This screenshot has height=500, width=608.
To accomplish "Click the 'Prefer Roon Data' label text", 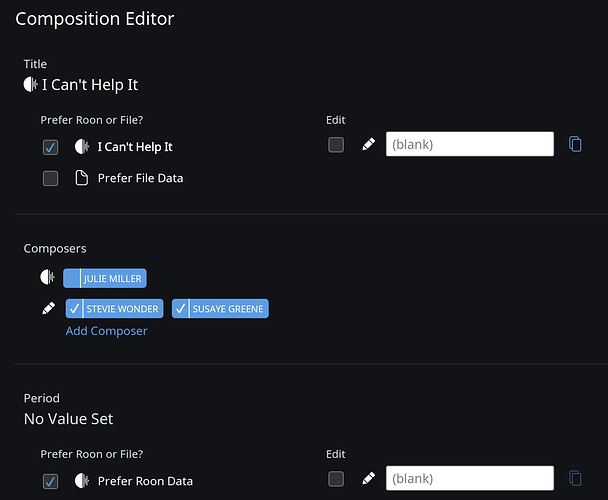I will pos(145,481).
